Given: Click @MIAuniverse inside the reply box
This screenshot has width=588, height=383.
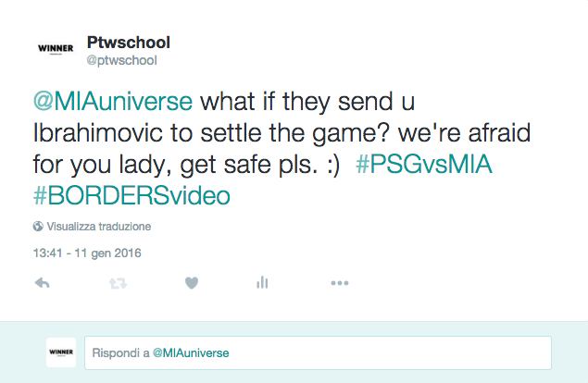Looking at the screenshot, I should [191, 353].
